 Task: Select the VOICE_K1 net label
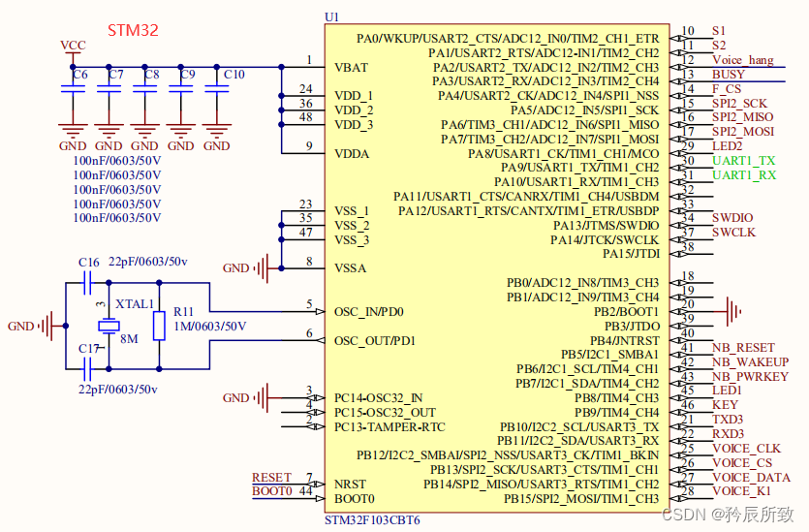pyautogui.click(x=741, y=490)
